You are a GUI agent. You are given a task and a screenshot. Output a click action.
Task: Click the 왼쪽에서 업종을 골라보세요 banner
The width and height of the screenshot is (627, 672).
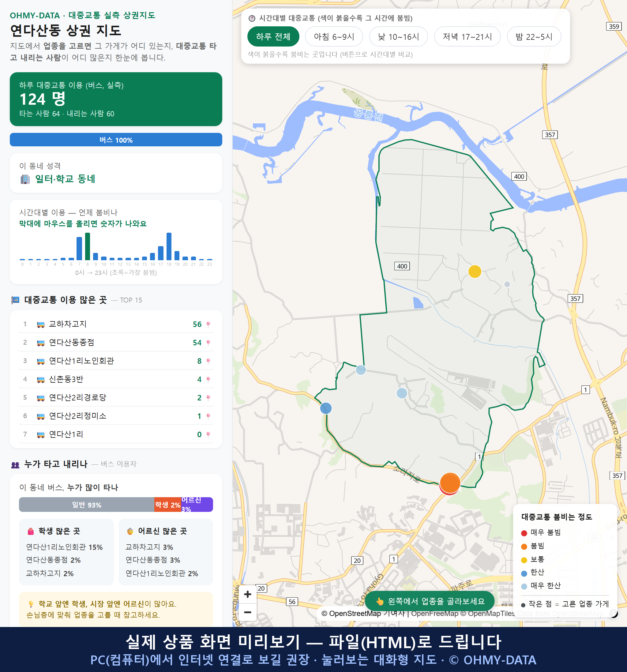(430, 601)
